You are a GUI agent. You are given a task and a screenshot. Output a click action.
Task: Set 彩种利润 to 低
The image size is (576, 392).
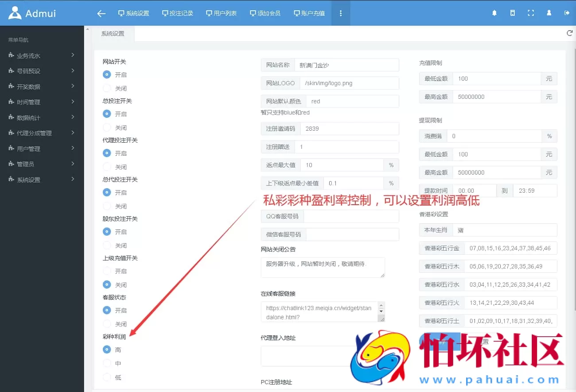pyautogui.click(x=107, y=376)
